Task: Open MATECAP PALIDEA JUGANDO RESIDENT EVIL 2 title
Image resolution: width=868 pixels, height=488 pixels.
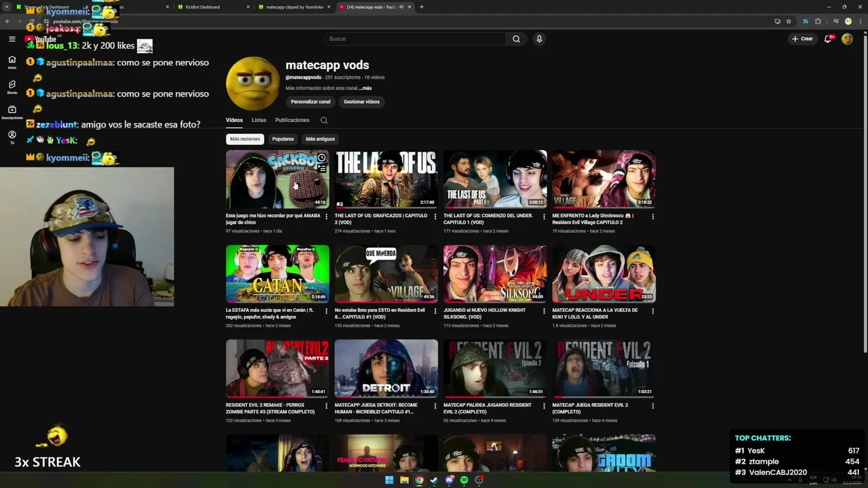Action: pyautogui.click(x=488, y=408)
